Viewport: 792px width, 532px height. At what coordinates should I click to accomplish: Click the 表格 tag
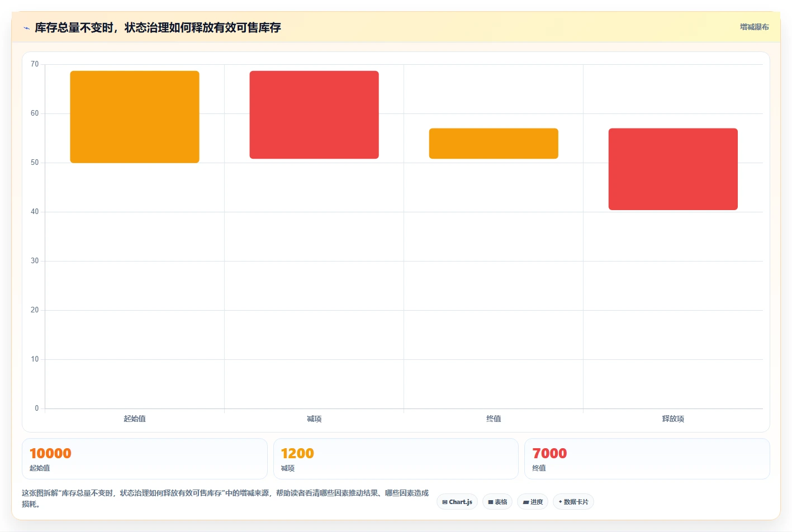click(x=497, y=502)
